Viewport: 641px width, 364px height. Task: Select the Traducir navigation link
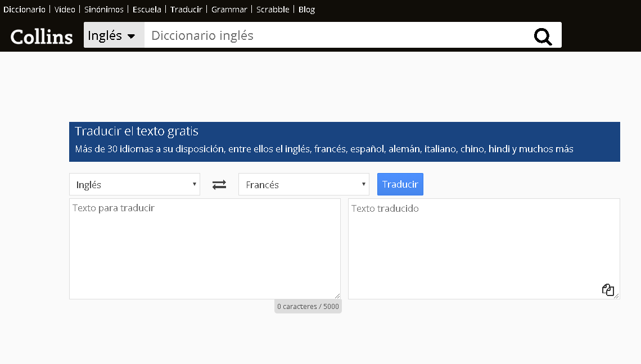point(186,9)
